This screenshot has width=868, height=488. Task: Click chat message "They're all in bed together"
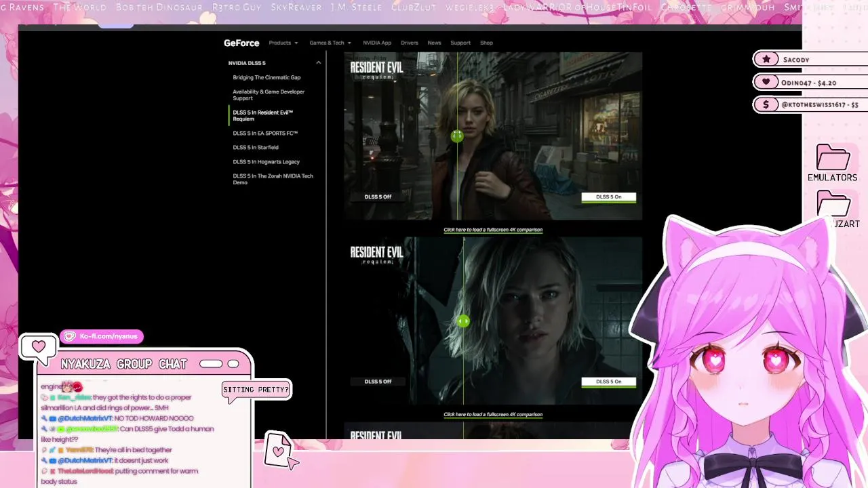point(133,450)
